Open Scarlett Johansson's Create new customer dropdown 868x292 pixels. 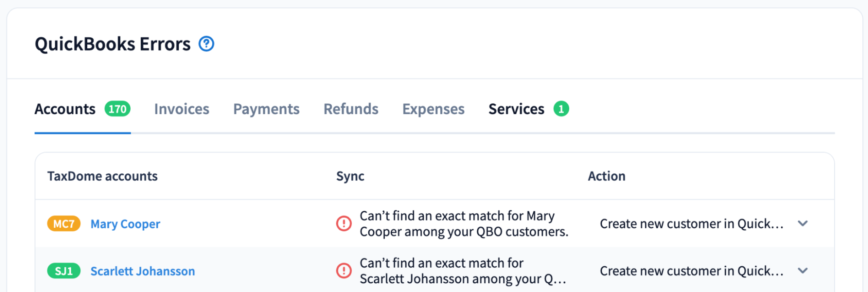pyautogui.click(x=691, y=271)
